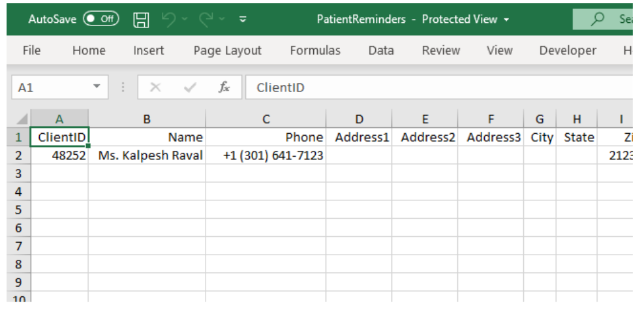Expand the Name Box dropdown arrow

pyautogui.click(x=97, y=87)
